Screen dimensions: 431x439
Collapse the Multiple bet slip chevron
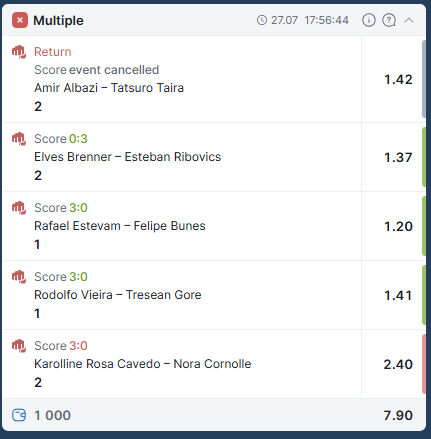point(409,20)
